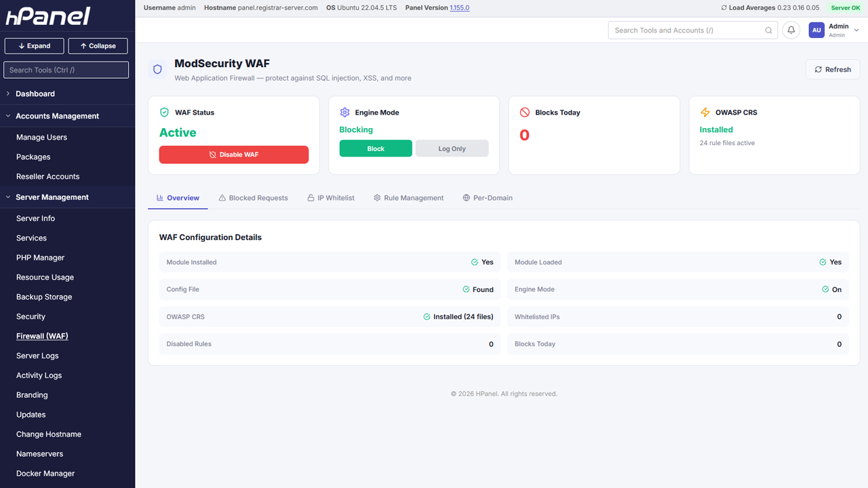868x488 pixels.
Task: Open the Per-Domain tab
Action: [487, 198]
